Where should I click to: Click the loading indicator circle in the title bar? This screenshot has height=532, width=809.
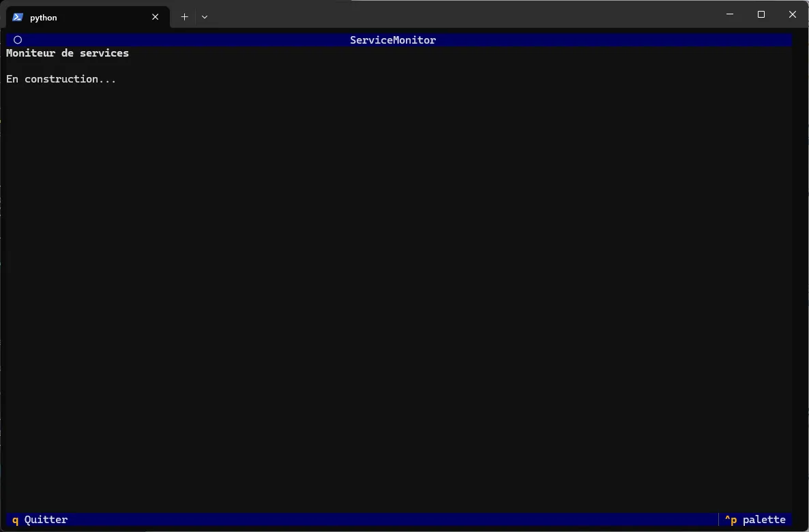pos(18,40)
